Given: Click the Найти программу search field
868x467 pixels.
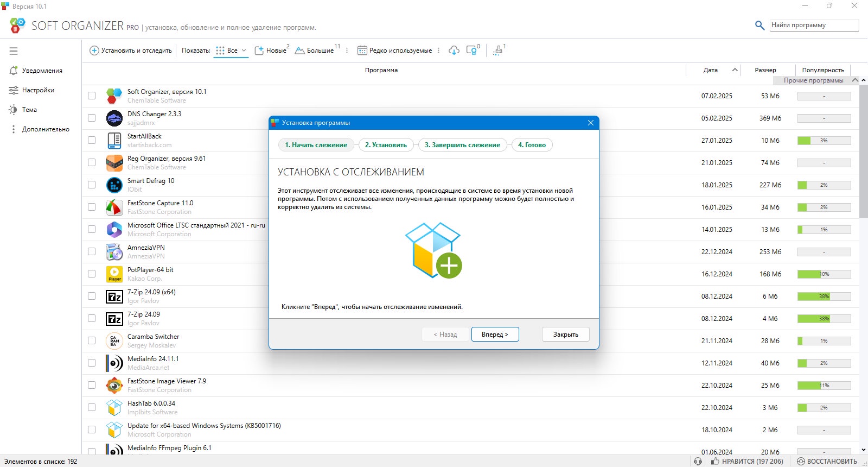Looking at the screenshot, I should pyautogui.click(x=814, y=25).
